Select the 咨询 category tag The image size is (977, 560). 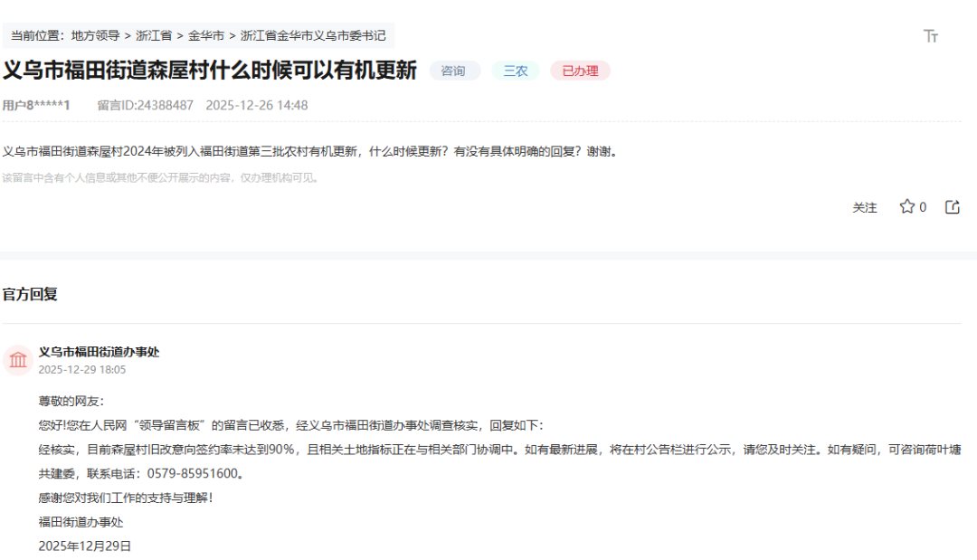454,71
